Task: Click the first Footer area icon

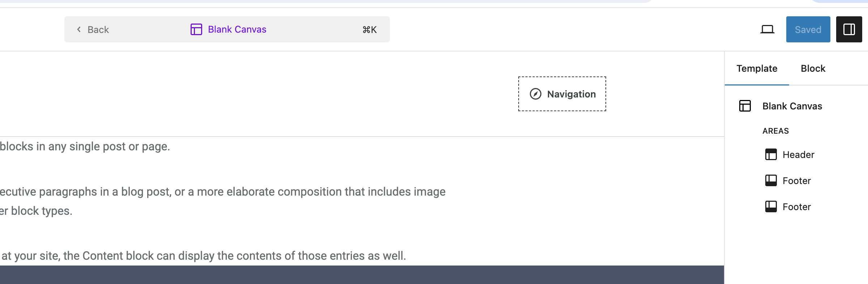Action: point(771,180)
